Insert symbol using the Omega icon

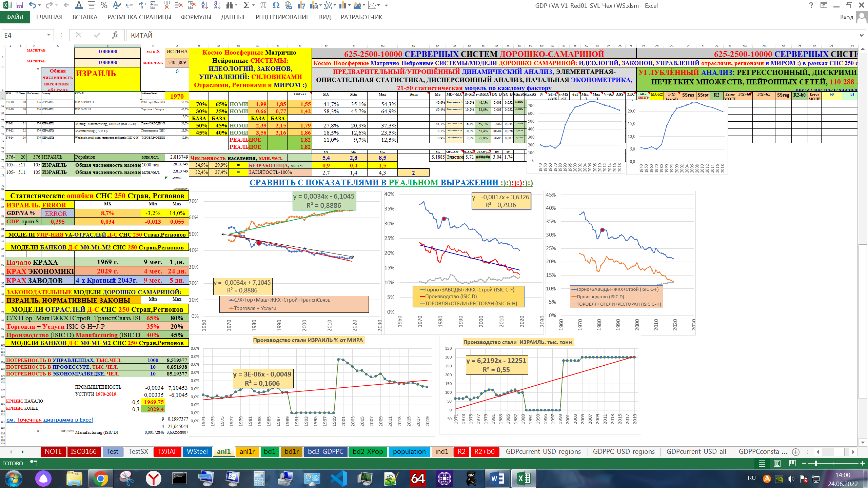276,5
